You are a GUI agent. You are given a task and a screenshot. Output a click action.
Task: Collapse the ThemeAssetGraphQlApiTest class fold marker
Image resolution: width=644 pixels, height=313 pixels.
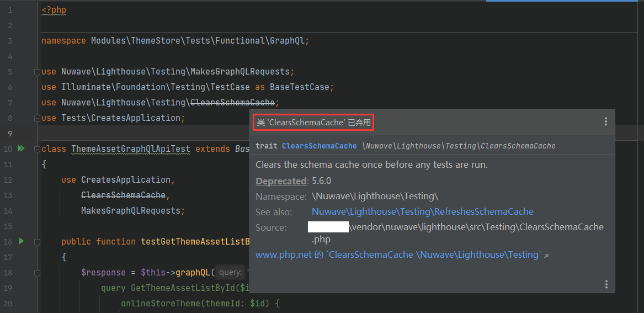(37, 149)
